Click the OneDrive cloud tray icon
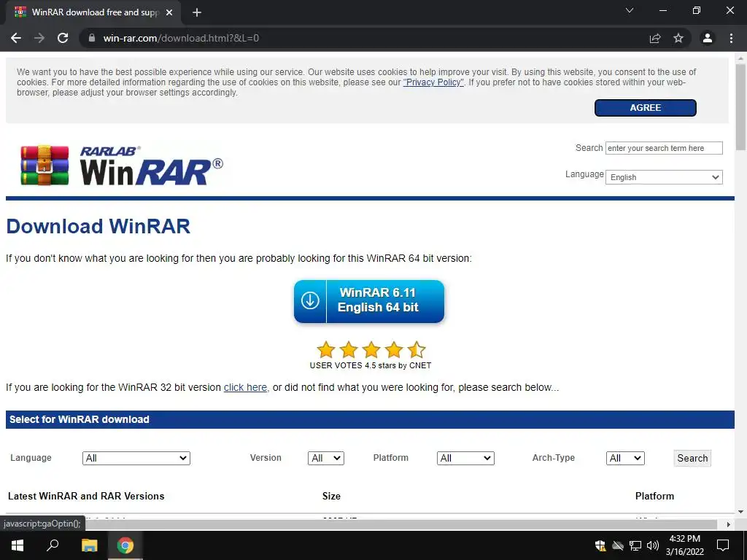The width and height of the screenshot is (747, 560). 618,545
